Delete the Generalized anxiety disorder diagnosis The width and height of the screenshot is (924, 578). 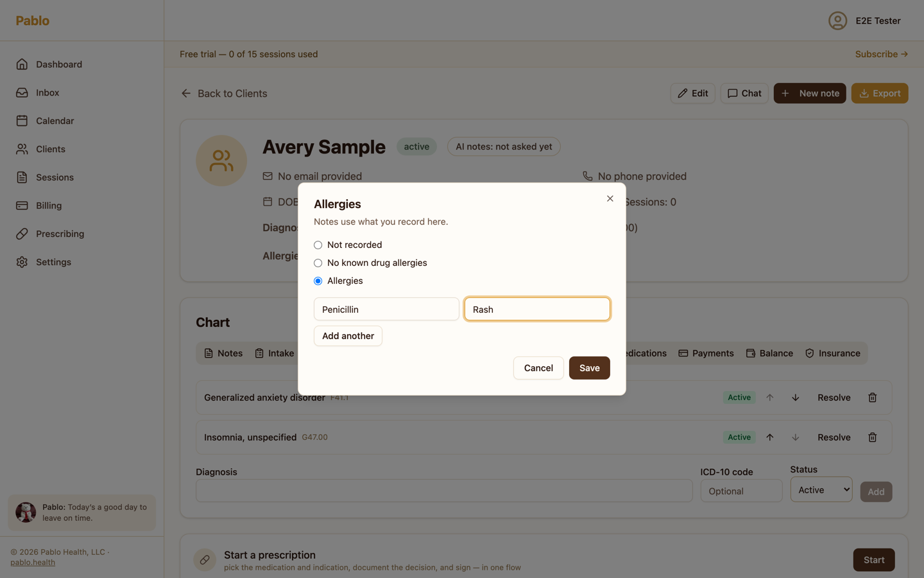tap(873, 398)
